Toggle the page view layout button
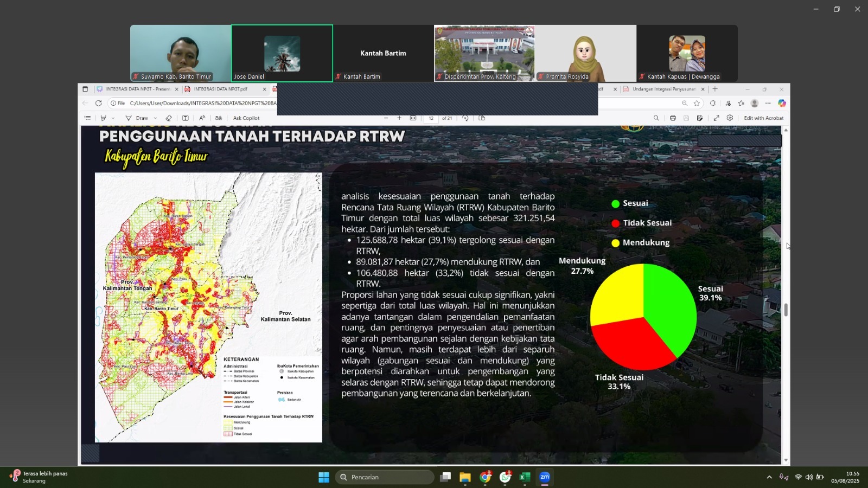The image size is (868, 488). point(482,118)
